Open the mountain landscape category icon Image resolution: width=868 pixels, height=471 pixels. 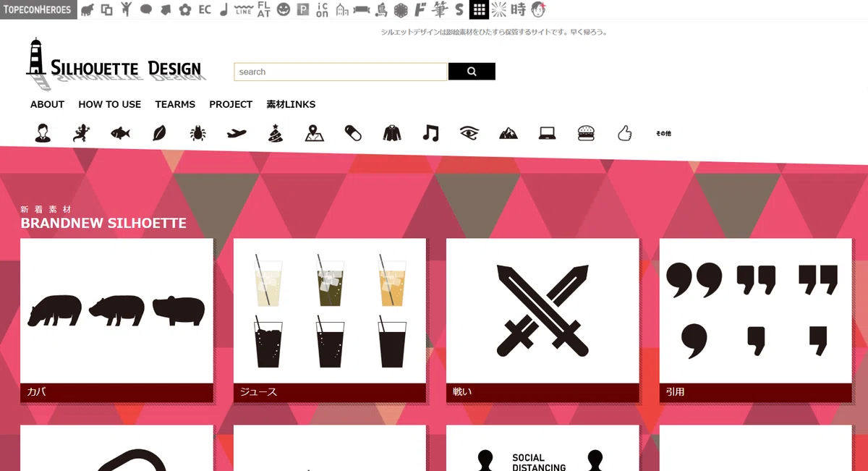(509, 133)
